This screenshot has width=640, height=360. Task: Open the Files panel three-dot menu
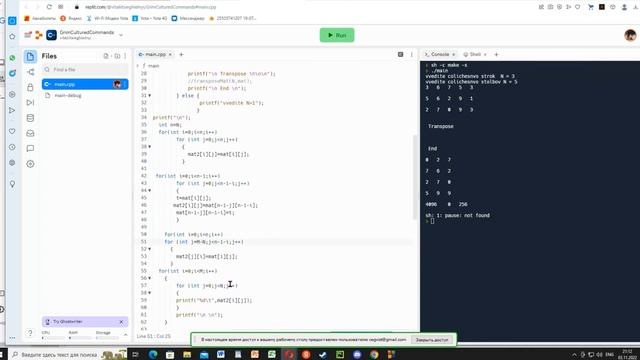[x=125, y=56]
